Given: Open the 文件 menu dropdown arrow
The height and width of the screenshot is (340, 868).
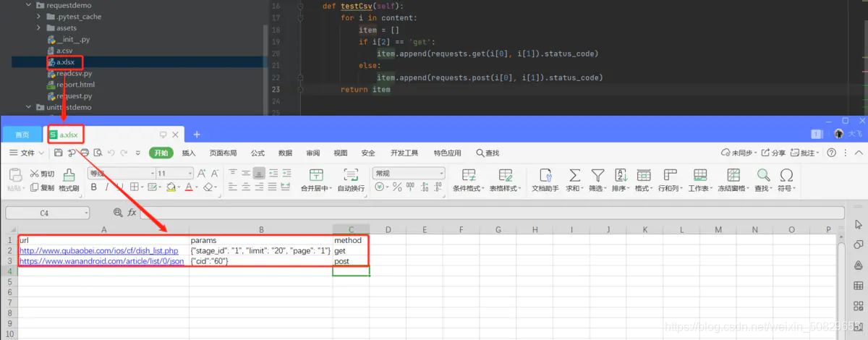Looking at the screenshot, I should coord(41,153).
